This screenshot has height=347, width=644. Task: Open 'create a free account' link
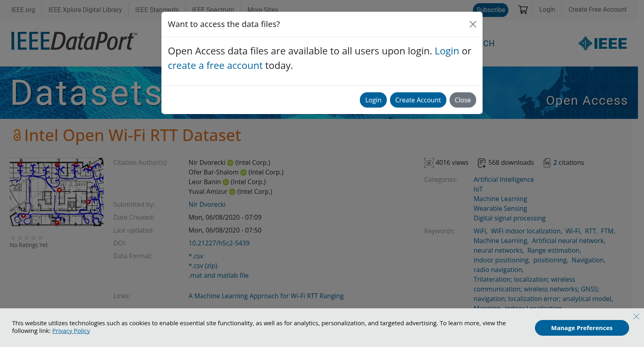point(215,66)
